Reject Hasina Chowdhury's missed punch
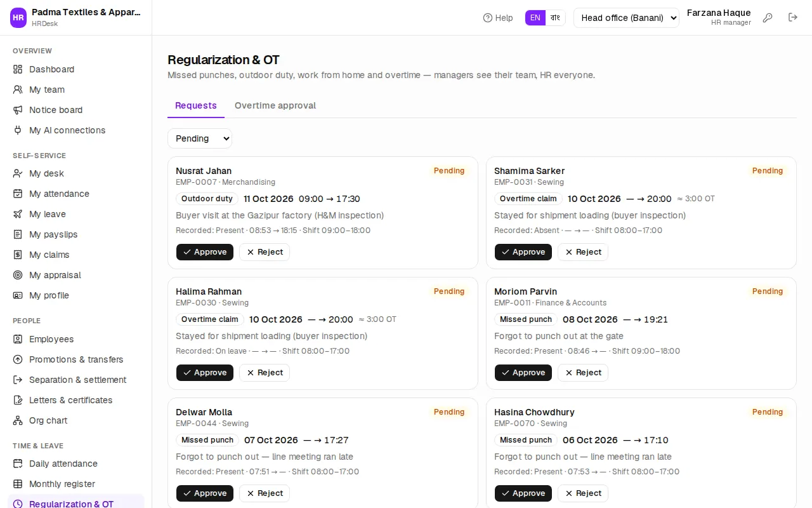Viewport: 812px width, 508px height. click(x=583, y=493)
